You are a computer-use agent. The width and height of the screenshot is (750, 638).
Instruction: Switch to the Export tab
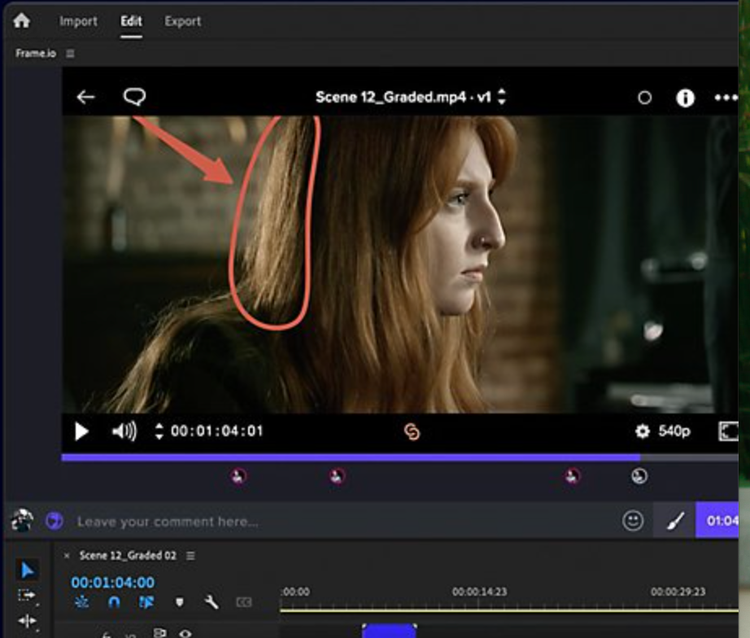click(x=182, y=21)
